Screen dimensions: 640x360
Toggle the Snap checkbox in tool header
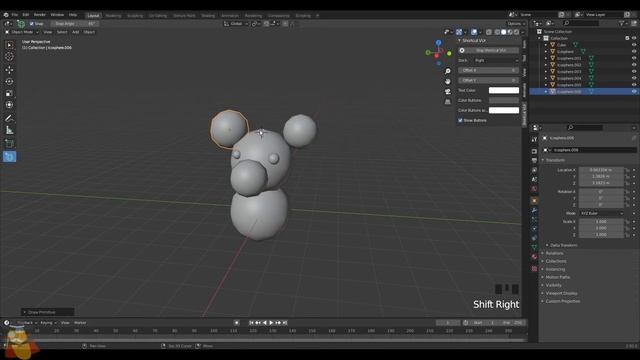(31, 24)
